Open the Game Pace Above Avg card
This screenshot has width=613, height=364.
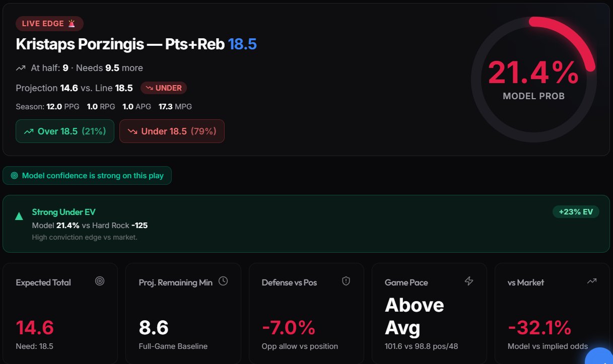pyautogui.click(x=429, y=313)
